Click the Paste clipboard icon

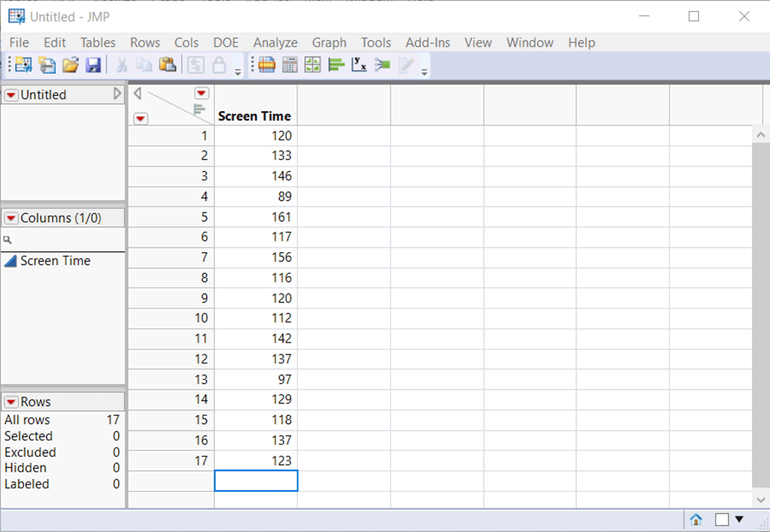tap(167, 64)
